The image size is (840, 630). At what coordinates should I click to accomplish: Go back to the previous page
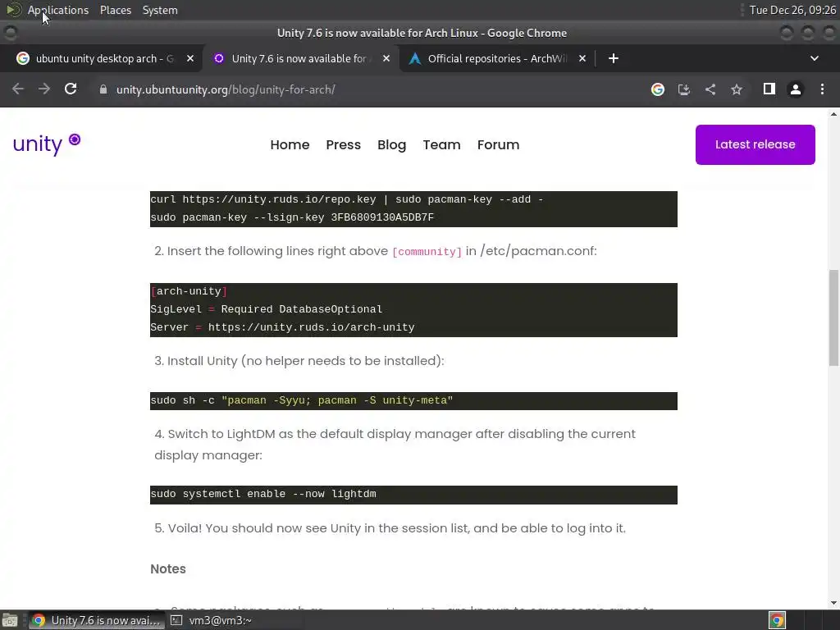[x=18, y=89]
